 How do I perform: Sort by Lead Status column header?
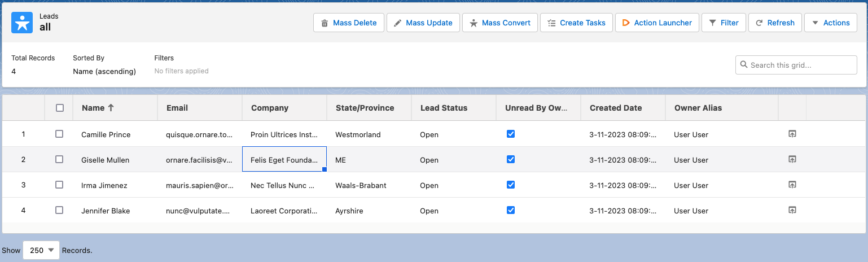454,108
